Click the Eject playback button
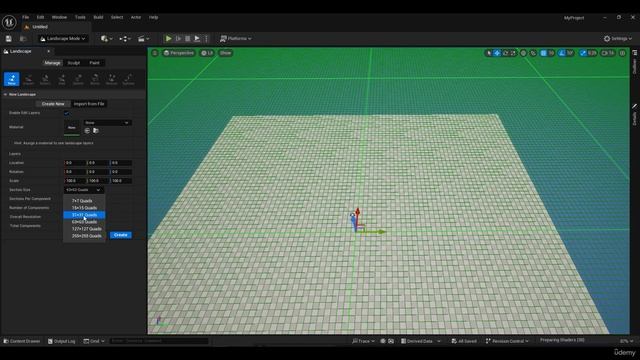The height and width of the screenshot is (360, 640). point(197,39)
